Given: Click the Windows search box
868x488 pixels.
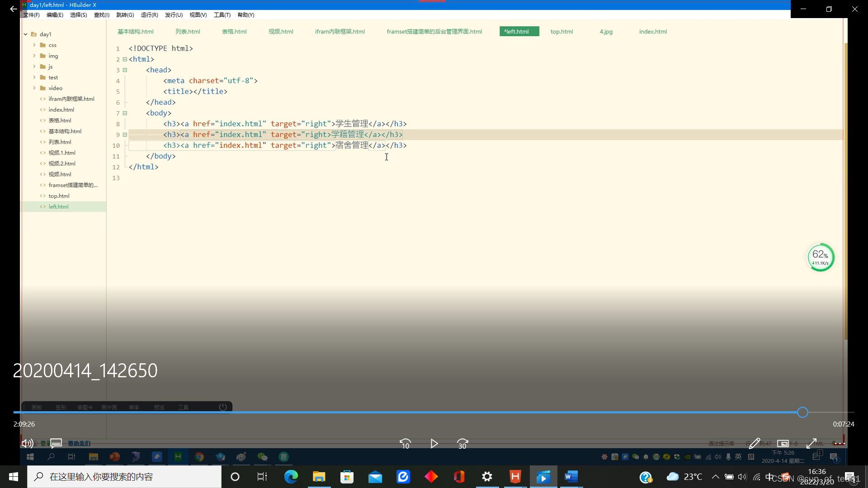Looking at the screenshot, I should (x=124, y=477).
